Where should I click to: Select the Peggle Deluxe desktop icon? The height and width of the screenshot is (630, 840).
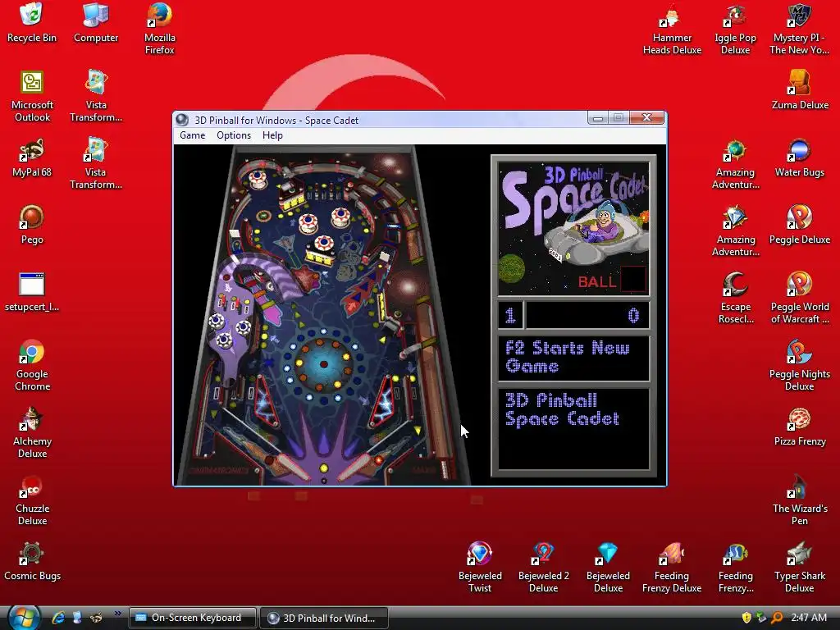click(x=799, y=225)
